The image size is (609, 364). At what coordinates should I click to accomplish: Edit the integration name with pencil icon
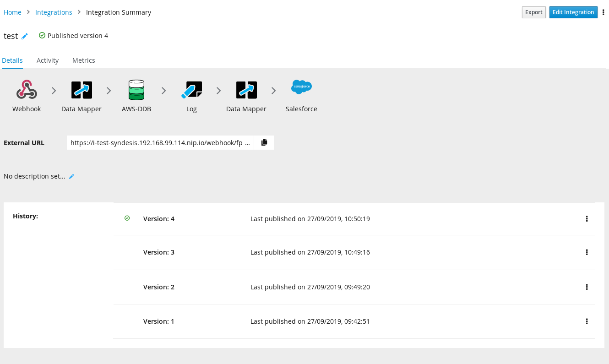pyautogui.click(x=25, y=36)
